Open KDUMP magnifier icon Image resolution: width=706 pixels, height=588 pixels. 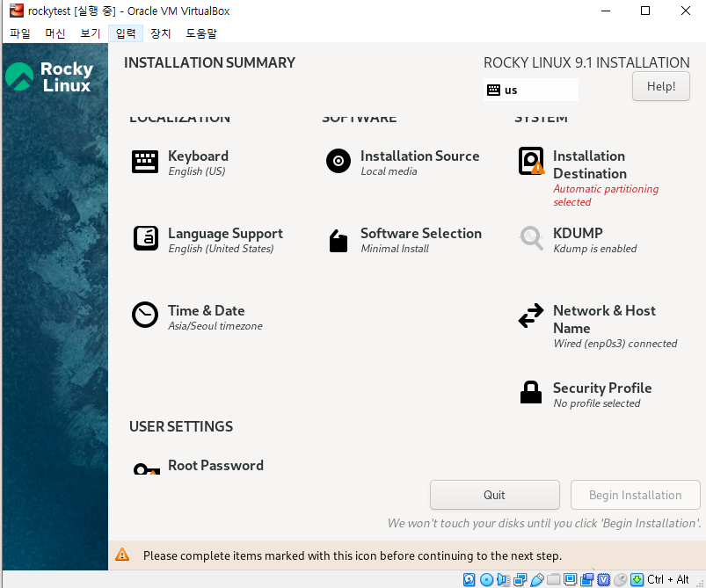point(531,237)
